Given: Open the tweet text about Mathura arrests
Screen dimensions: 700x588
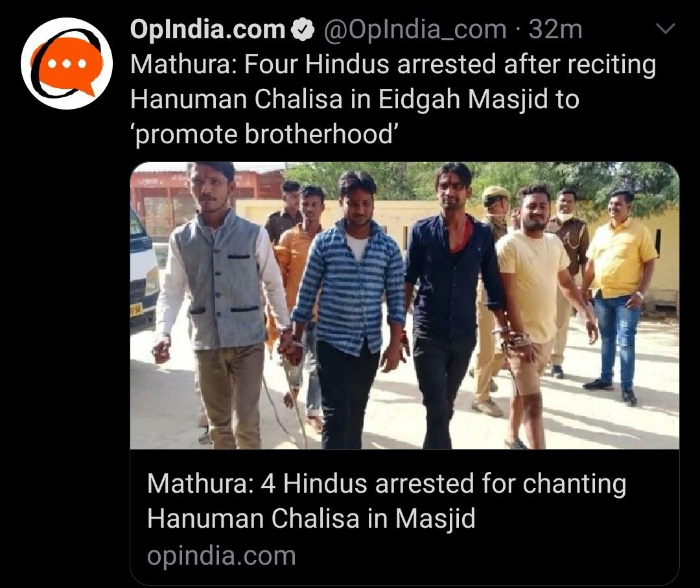Looking at the screenshot, I should (x=393, y=99).
